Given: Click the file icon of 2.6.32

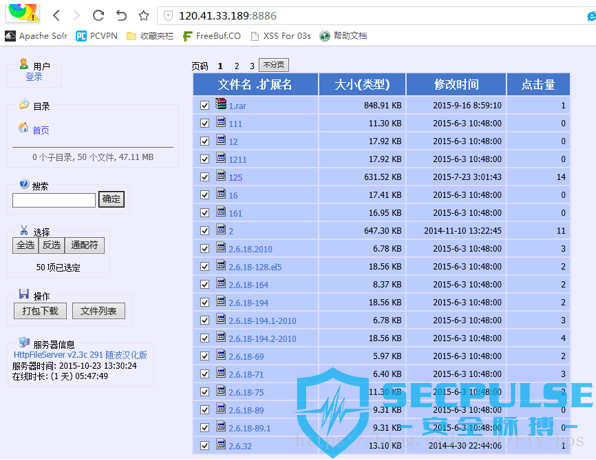Looking at the screenshot, I should 221,444.
